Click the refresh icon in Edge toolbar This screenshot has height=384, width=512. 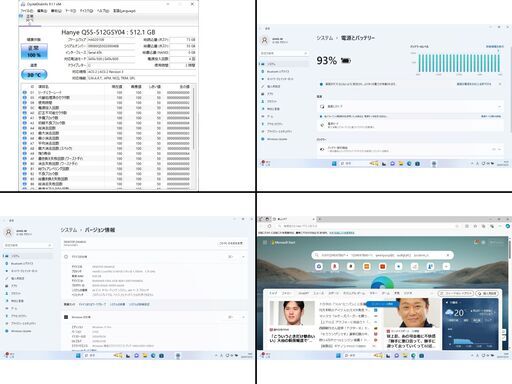(269, 226)
